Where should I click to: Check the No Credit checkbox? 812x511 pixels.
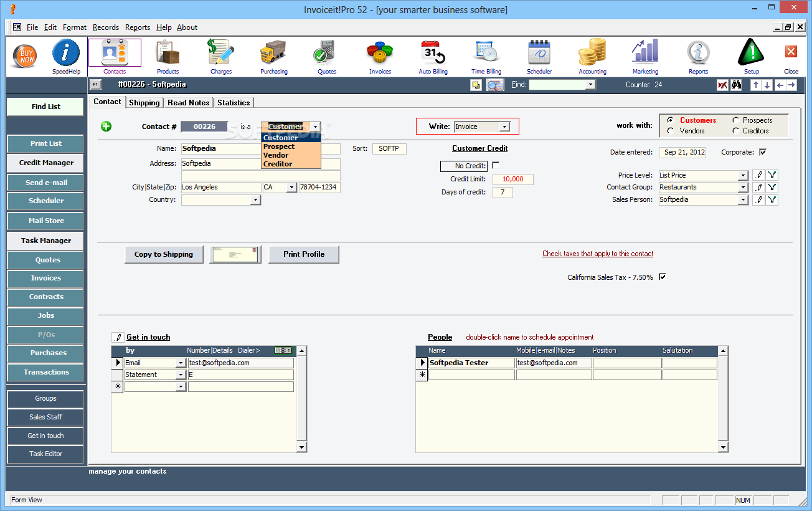(496, 165)
